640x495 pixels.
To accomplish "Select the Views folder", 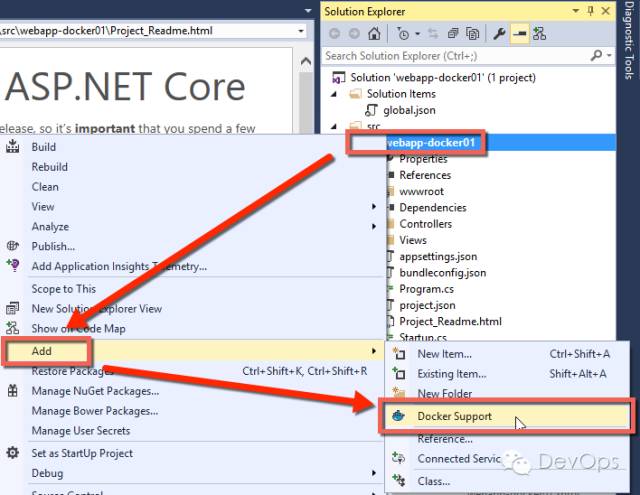I will tap(413, 240).
